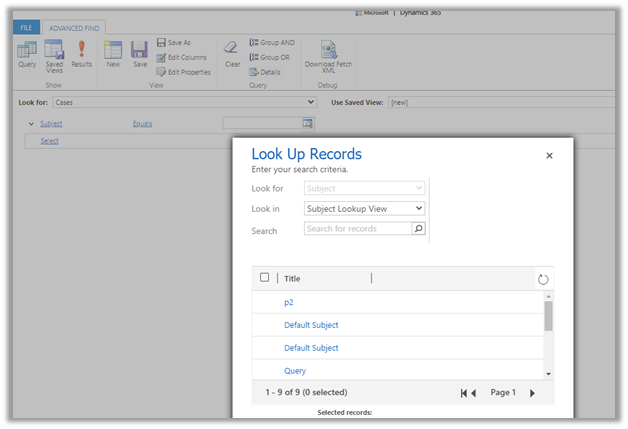628x429 pixels.
Task: Expand the Look for Cases dropdown
Action: (x=311, y=102)
